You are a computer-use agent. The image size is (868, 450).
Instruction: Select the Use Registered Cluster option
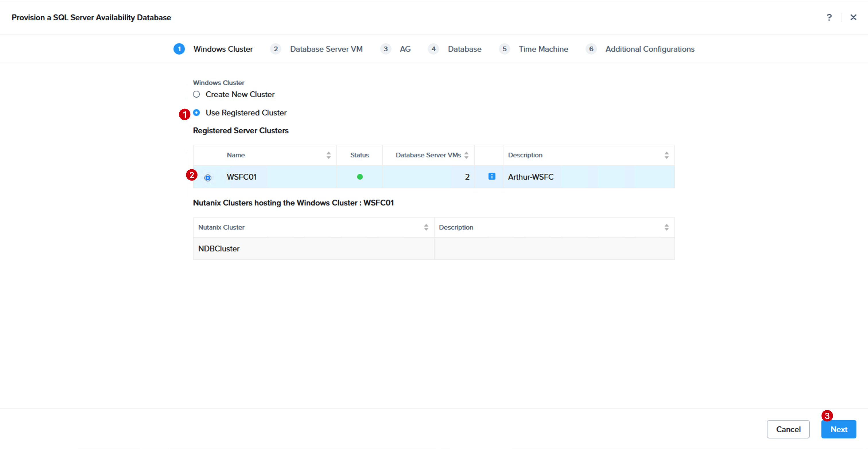(x=196, y=113)
